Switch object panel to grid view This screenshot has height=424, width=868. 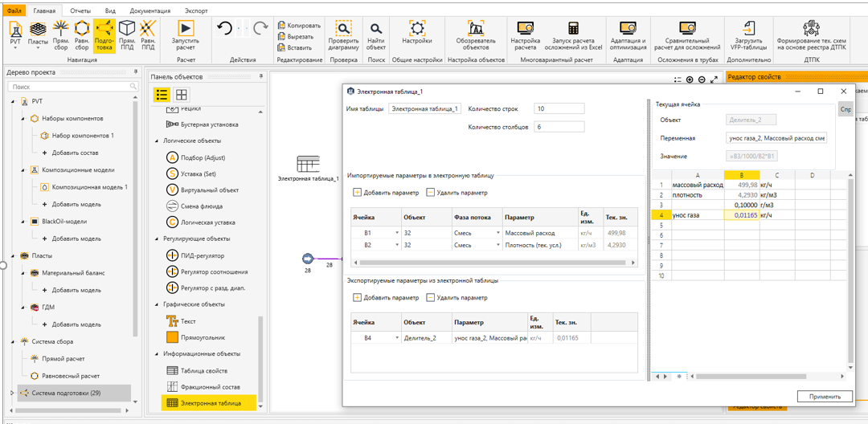coord(181,95)
